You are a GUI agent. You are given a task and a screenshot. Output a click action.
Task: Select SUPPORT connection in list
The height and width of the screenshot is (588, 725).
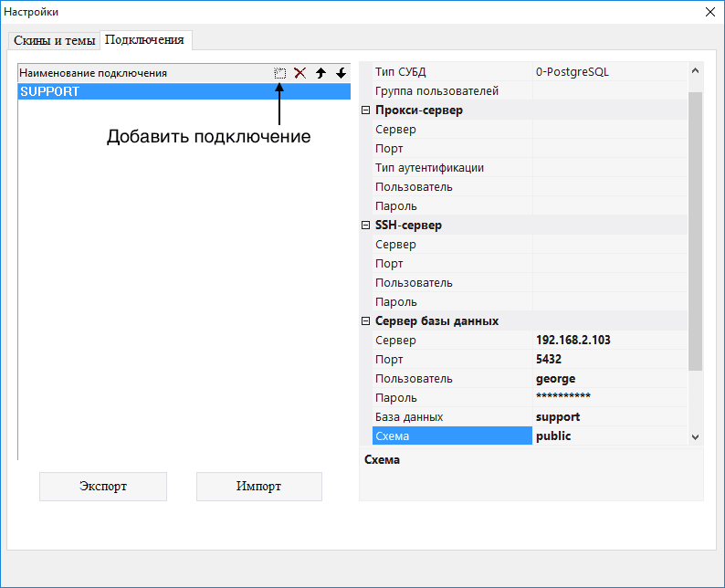[x=183, y=91]
